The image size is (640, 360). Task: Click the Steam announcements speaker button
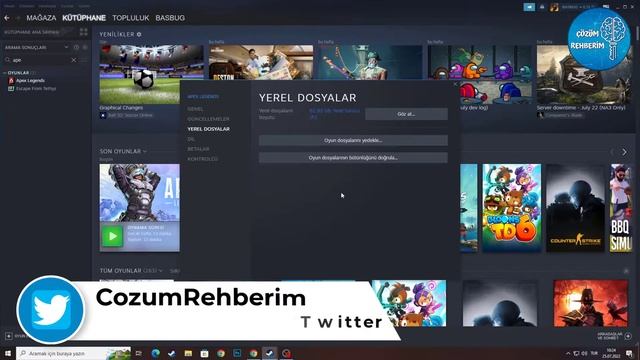[x=529, y=7]
